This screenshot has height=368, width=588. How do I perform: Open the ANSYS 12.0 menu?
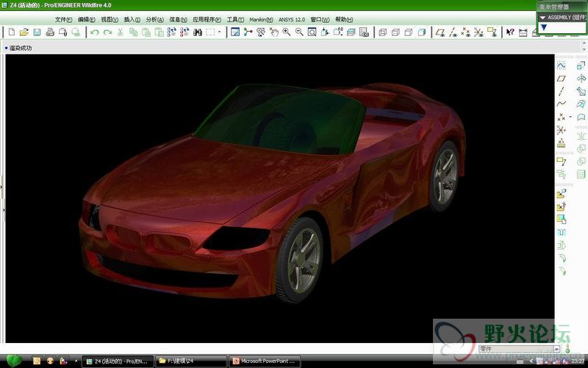pos(292,20)
